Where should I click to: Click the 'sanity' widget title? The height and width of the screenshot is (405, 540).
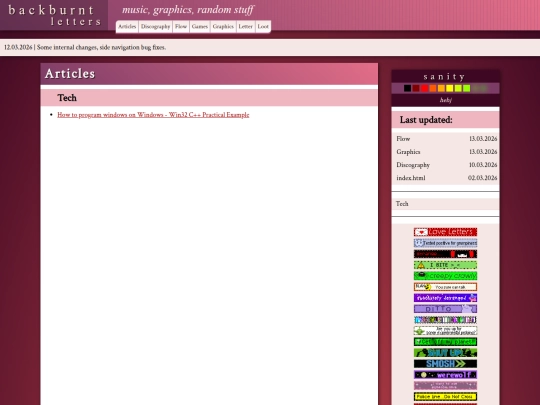point(445,76)
